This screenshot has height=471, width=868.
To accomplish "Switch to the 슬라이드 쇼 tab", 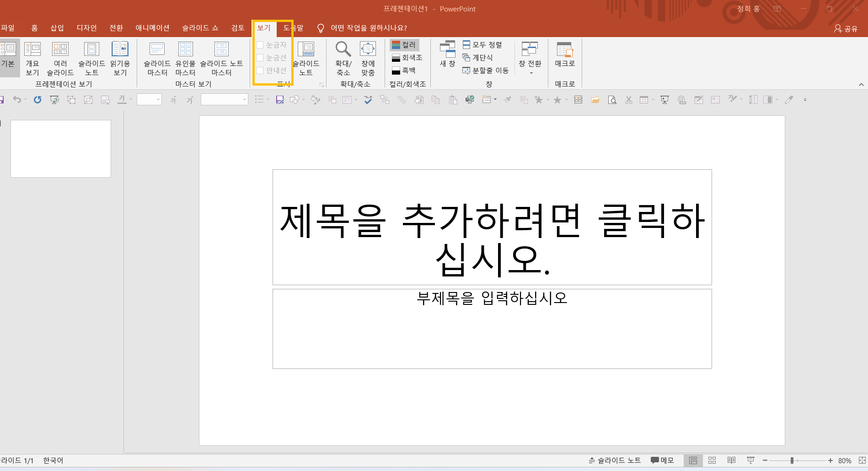I will coord(200,28).
